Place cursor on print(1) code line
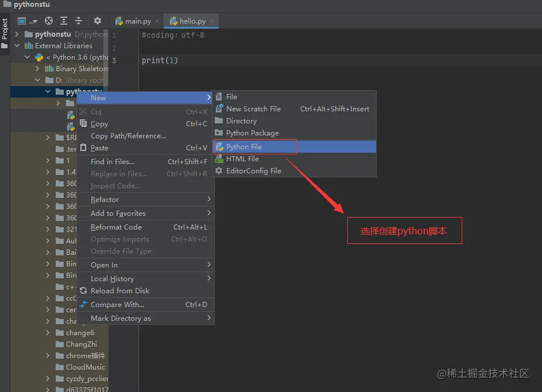This screenshot has width=542, height=392. (x=160, y=60)
